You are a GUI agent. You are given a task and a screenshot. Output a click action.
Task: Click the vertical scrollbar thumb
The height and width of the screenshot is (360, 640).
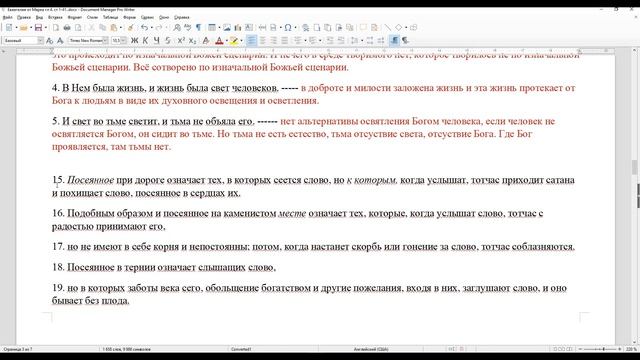(x=634, y=167)
